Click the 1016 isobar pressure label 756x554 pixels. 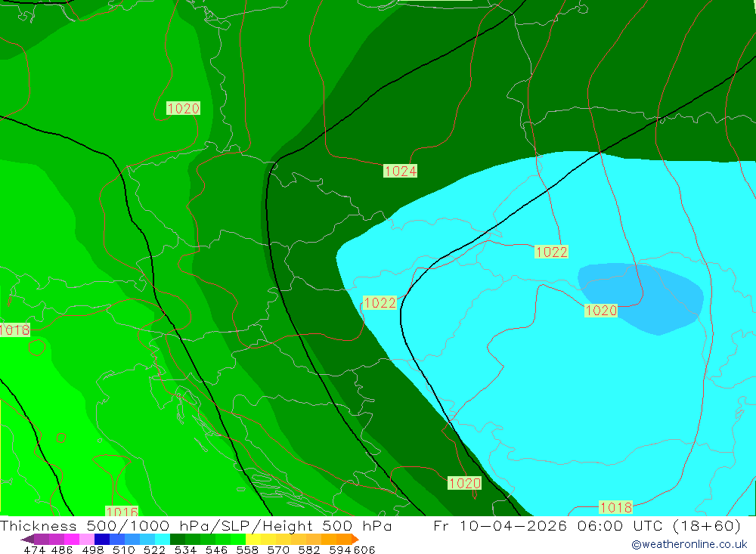(x=122, y=512)
